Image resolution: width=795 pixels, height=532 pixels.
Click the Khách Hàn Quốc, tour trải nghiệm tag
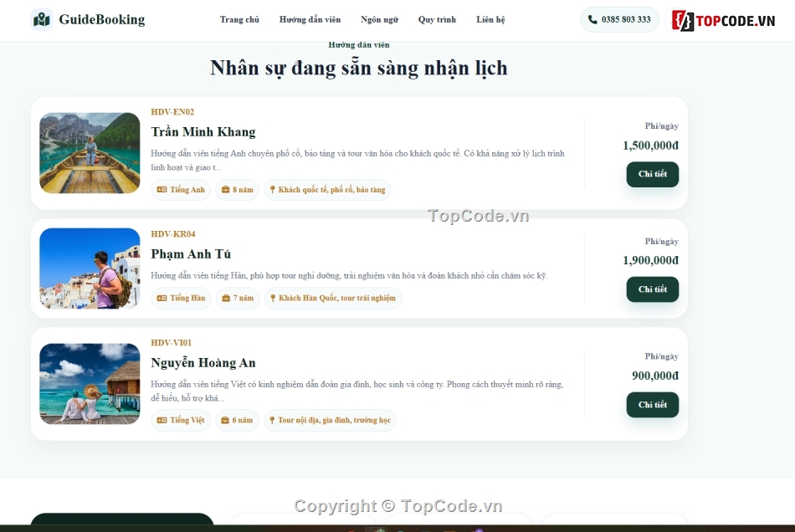333,299
